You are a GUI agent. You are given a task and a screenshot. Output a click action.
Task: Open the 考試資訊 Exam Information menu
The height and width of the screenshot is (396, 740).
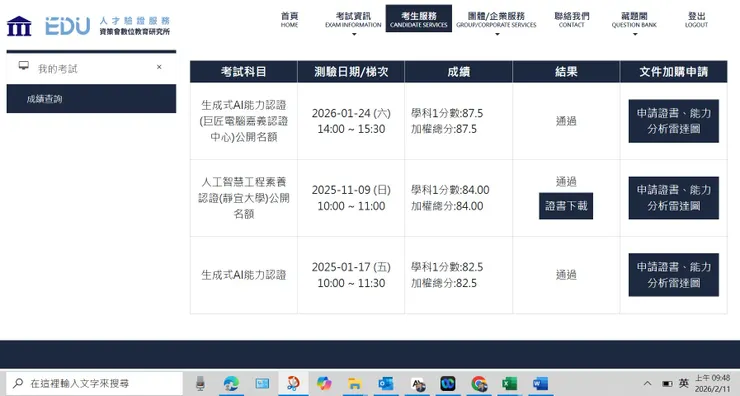[353, 19]
